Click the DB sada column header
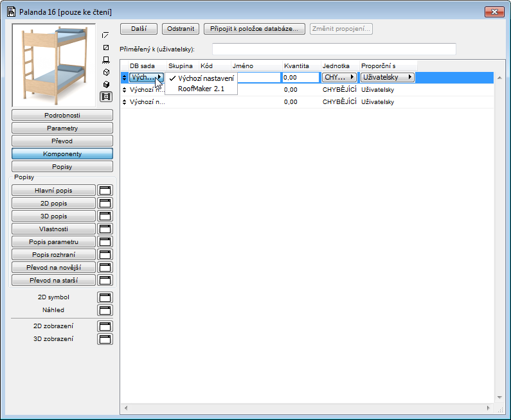The width and height of the screenshot is (511, 420). coord(147,66)
